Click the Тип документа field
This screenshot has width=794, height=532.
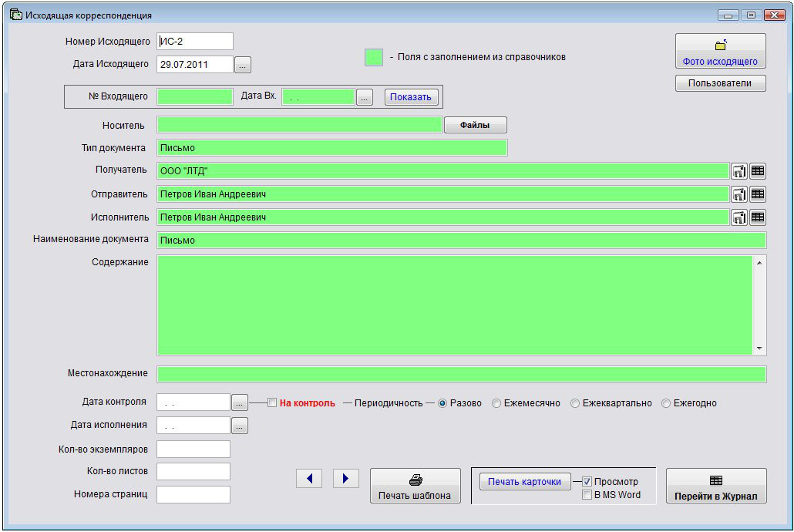pyautogui.click(x=332, y=148)
